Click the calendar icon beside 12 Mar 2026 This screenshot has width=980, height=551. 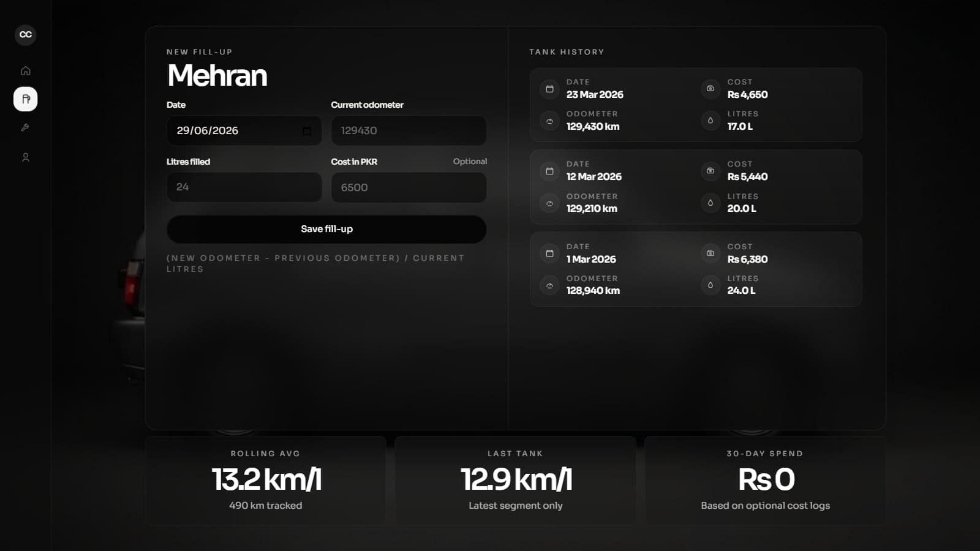549,171
